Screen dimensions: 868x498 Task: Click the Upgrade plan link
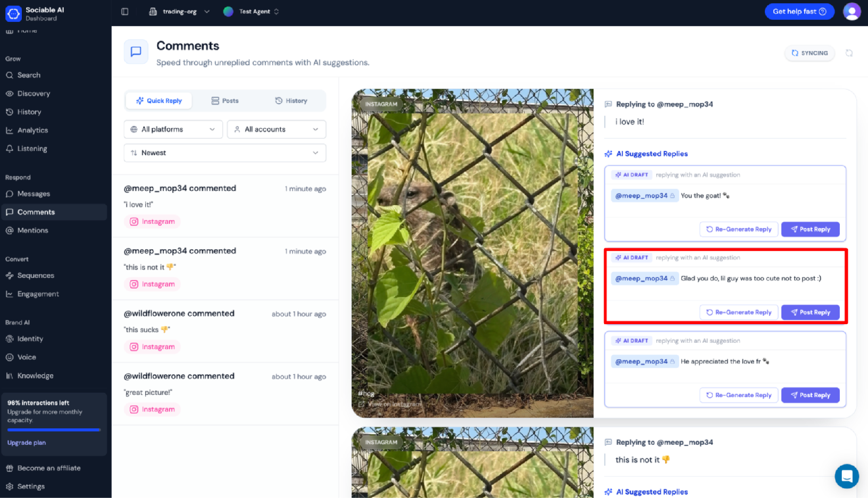27,443
